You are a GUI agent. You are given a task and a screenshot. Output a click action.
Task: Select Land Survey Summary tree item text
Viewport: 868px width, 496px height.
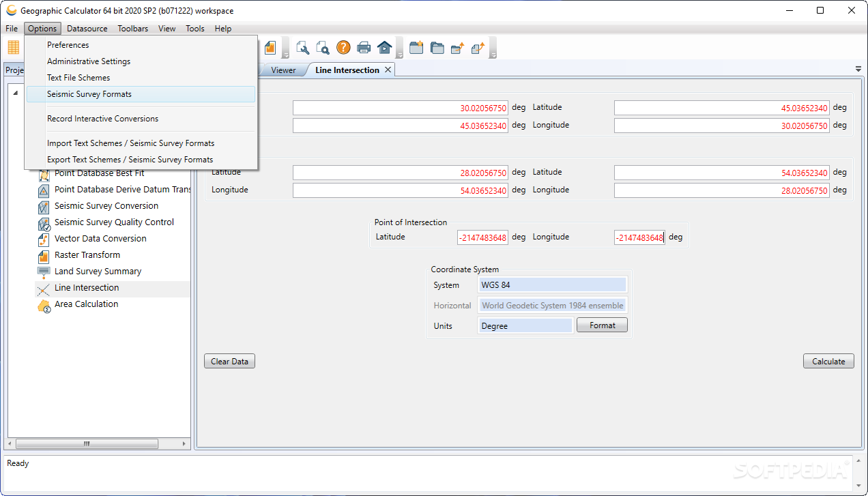98,272
